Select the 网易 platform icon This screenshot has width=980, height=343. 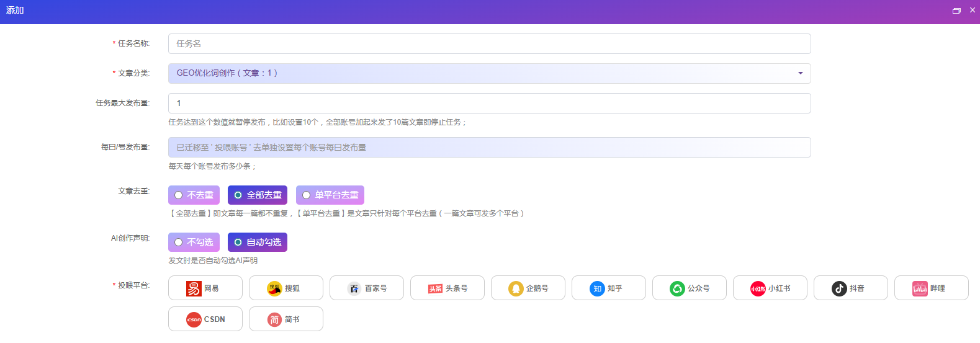coord(194,288)
